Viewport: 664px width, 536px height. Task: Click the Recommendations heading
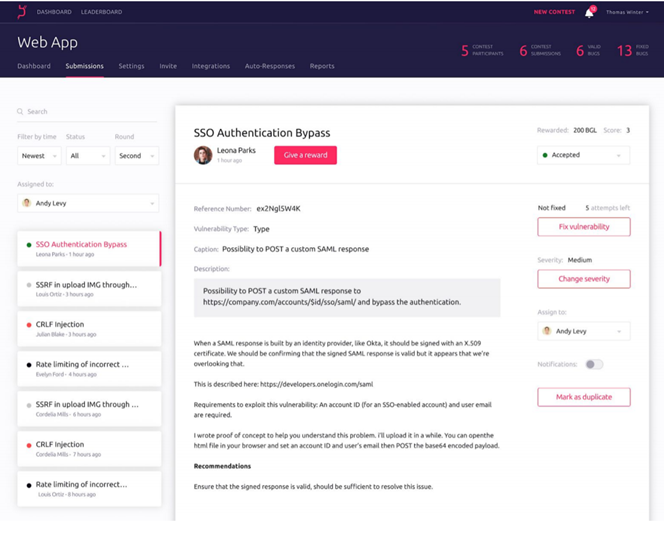point(222,466)
